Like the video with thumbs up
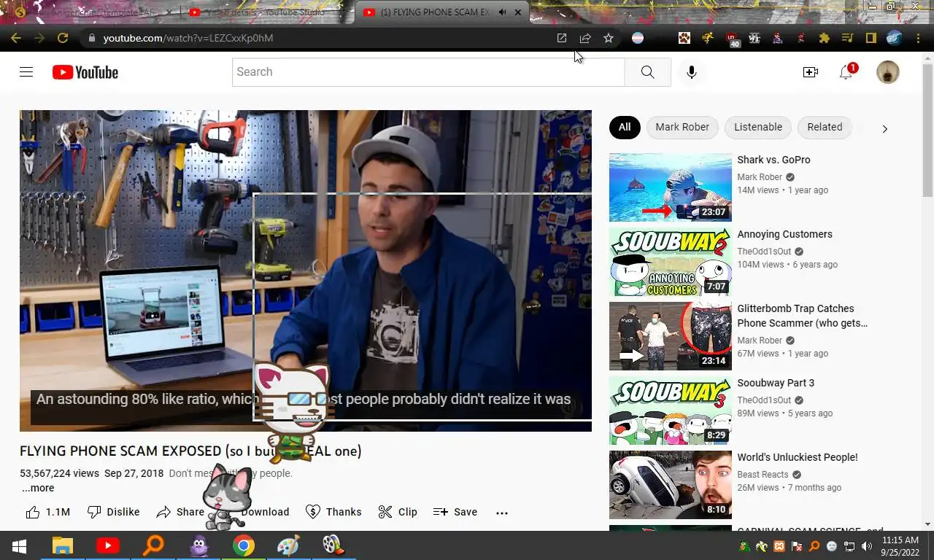Screen dimensions: 934x560 click(x=48, y=512)
